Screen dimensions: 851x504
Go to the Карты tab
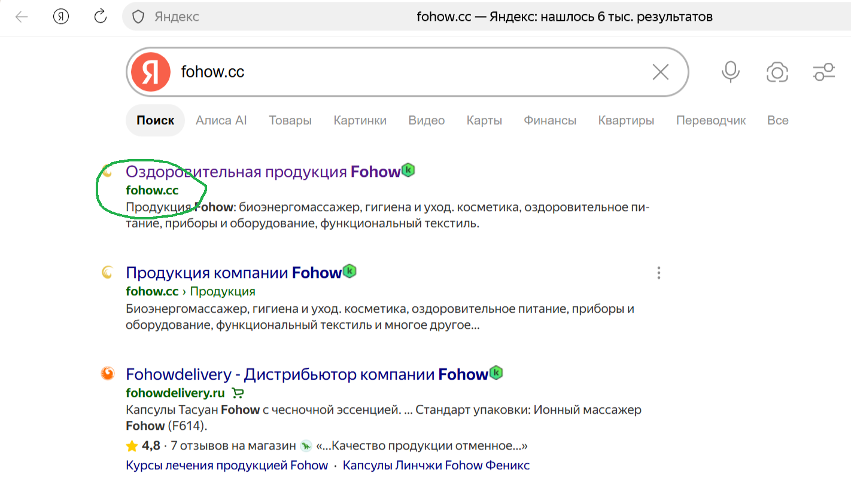pos(484,120)
